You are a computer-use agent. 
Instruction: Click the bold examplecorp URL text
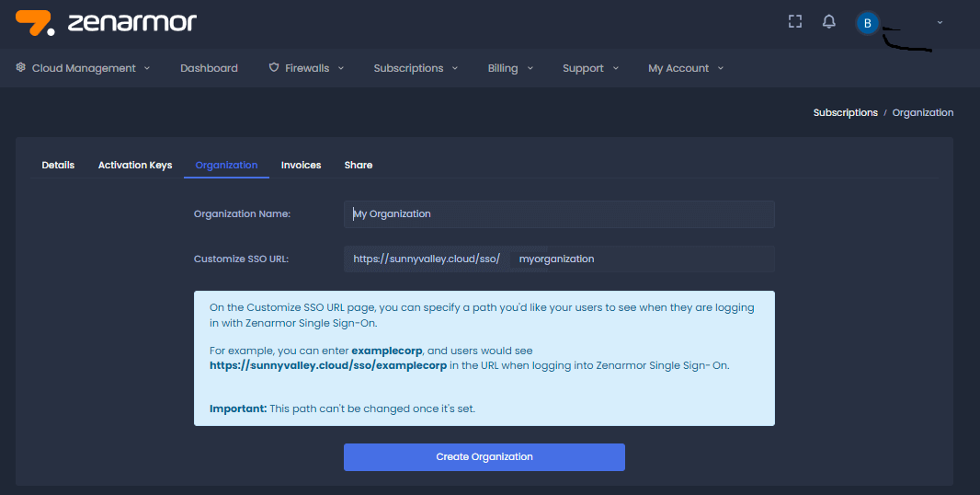[x=328, y=365]
